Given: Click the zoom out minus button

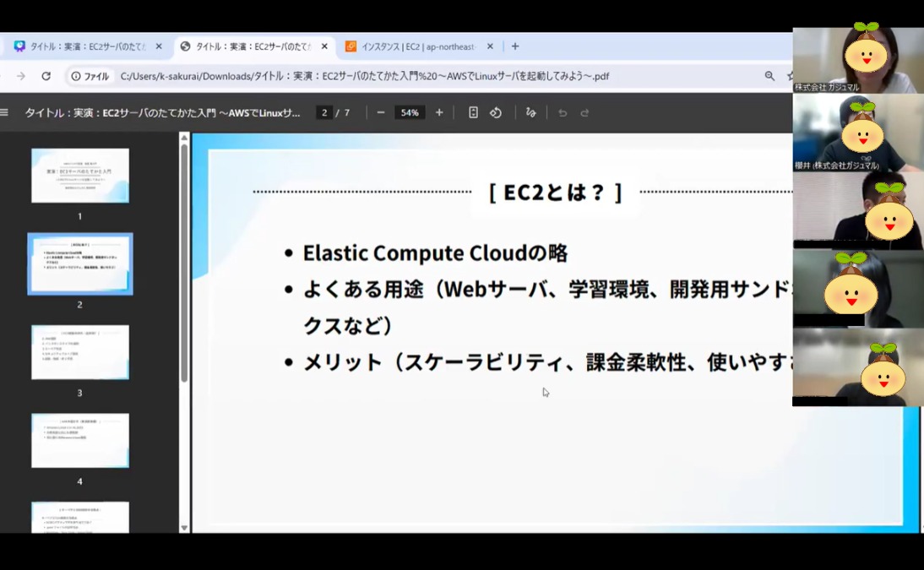Looking at the screenshot, I should click(381, 112).
